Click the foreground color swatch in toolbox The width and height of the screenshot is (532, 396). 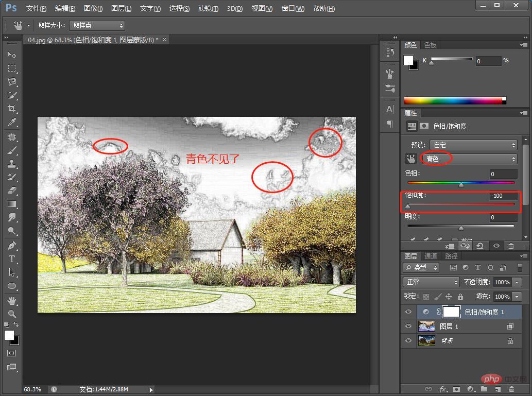click(9, 335)
